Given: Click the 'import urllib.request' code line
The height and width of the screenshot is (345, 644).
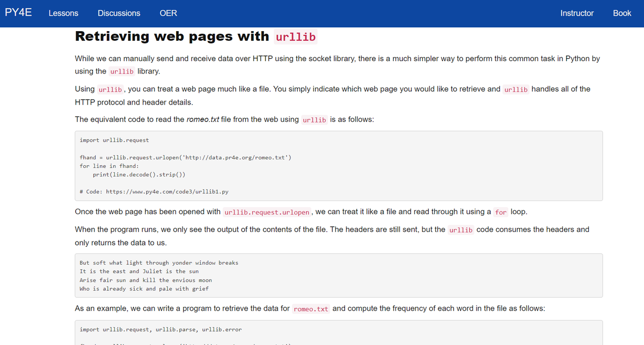Looking at the screenshot, I should (114, 140).
